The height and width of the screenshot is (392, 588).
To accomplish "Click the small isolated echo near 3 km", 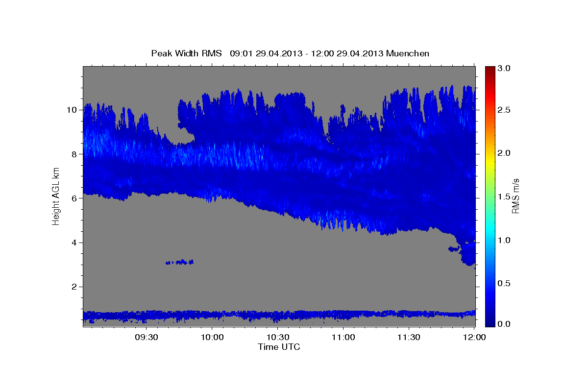I will click(x=180, y=262).
